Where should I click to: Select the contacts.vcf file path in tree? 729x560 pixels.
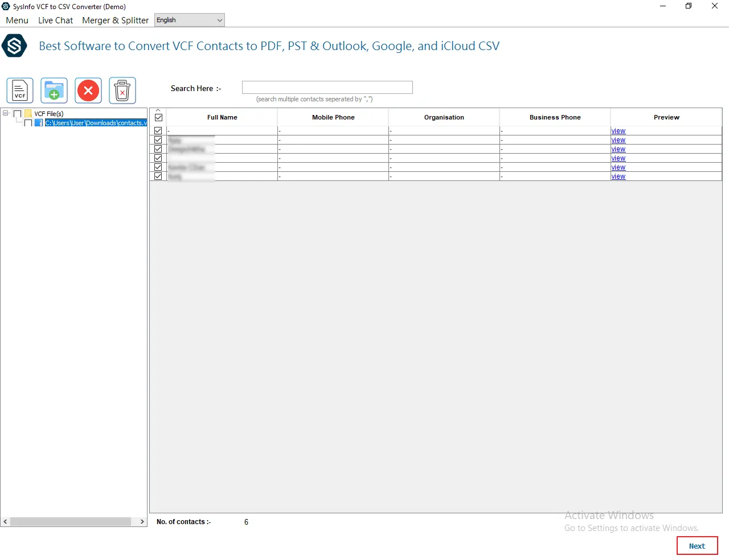pos(96,123)
